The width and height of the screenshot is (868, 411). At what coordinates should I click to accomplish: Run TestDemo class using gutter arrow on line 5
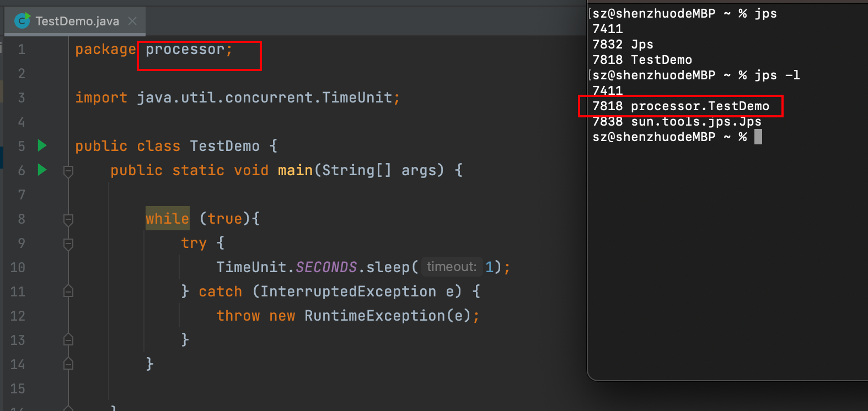point(42,145)
